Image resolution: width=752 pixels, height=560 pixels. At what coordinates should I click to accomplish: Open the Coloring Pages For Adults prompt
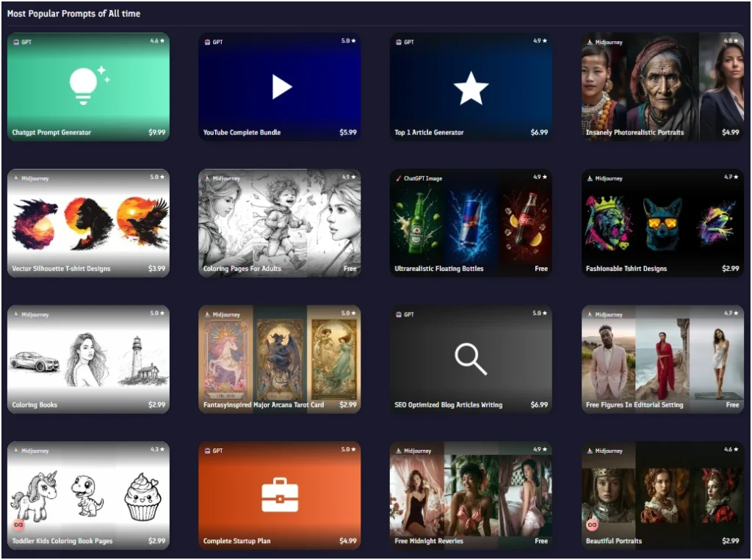(279, 222)
